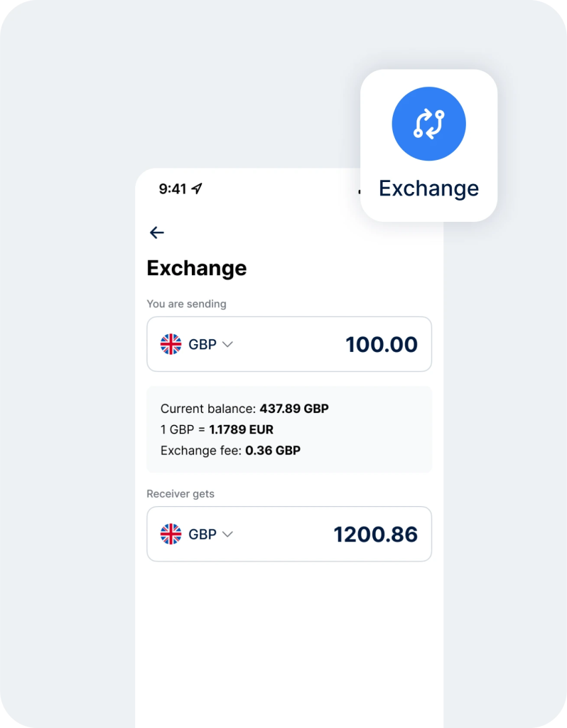Viewport: 567px width, 728px height.
Task: Edit the 1200.86 receiver amount
Action: click(375, 535)
